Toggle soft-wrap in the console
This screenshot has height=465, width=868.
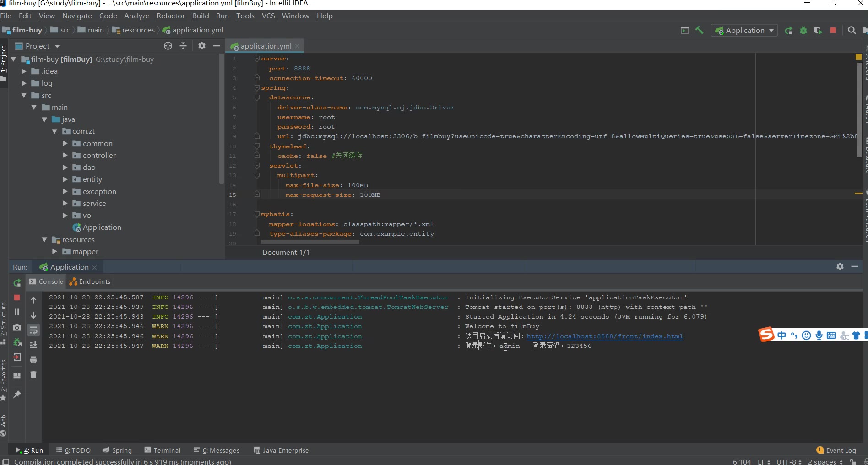33,330
